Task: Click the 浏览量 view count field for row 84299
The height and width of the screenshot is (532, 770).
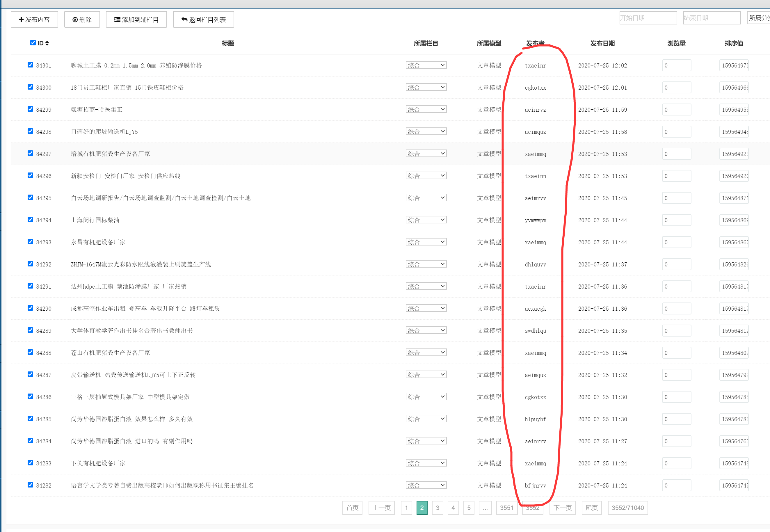Action: tap(676, 110)
